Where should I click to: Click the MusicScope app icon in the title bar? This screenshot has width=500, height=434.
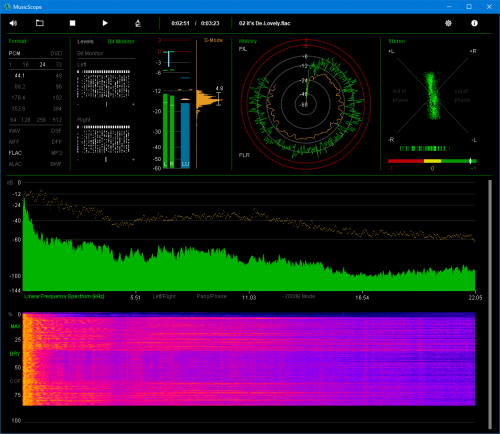(7, 7)
